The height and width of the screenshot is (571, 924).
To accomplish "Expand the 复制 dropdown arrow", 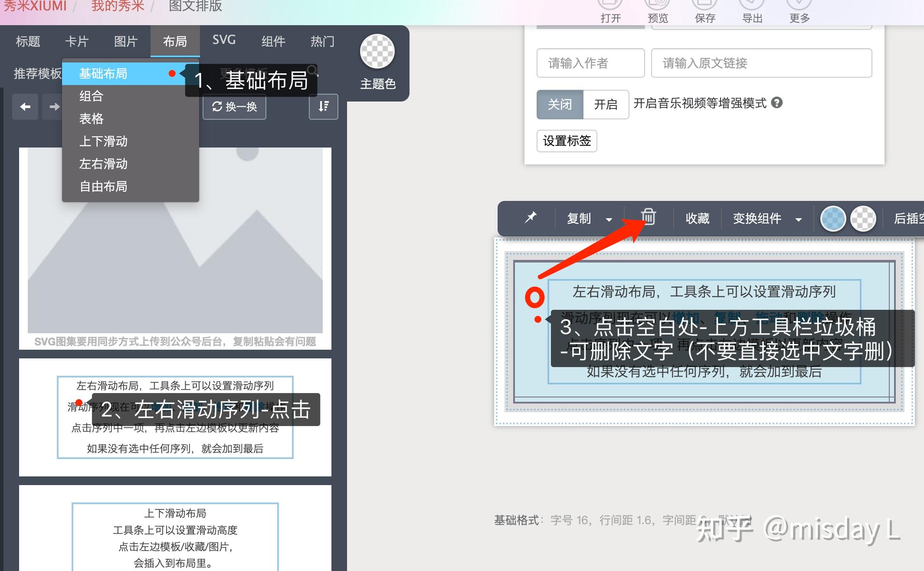I will point(609,220).
